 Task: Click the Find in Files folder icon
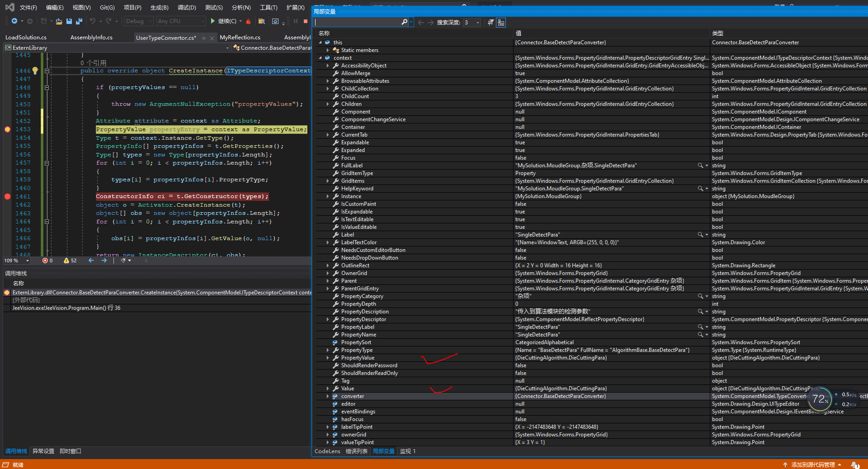pos(261,21)
